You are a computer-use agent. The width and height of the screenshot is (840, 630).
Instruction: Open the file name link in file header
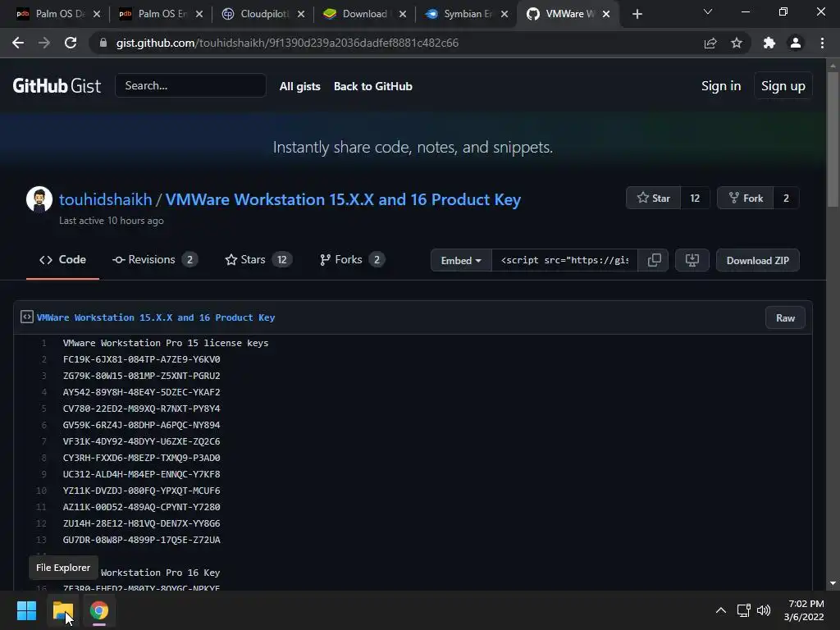pyautogui.click(x=156, y=317)
